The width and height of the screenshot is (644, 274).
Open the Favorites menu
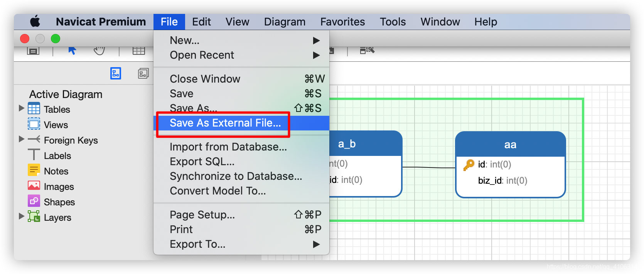coord(342,22)
